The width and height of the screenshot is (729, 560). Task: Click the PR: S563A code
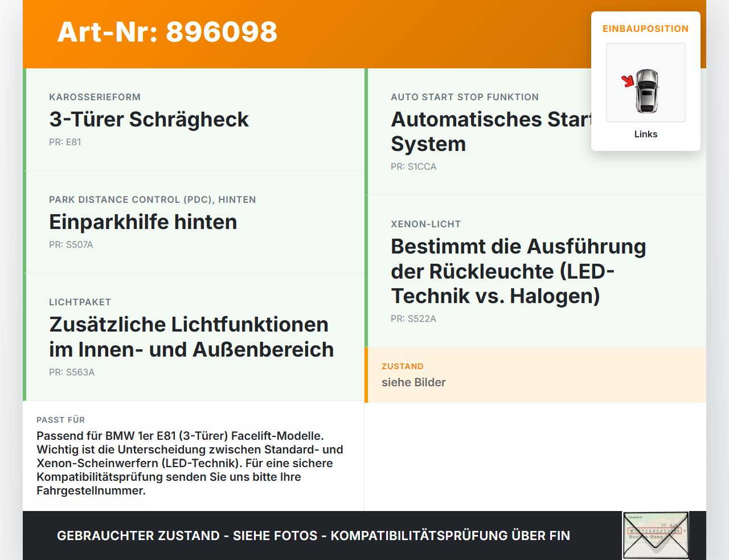coord(72,372)
